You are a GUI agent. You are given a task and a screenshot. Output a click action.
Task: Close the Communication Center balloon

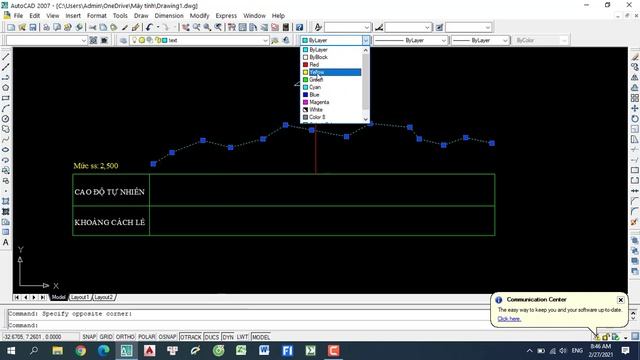coord(620,300)
